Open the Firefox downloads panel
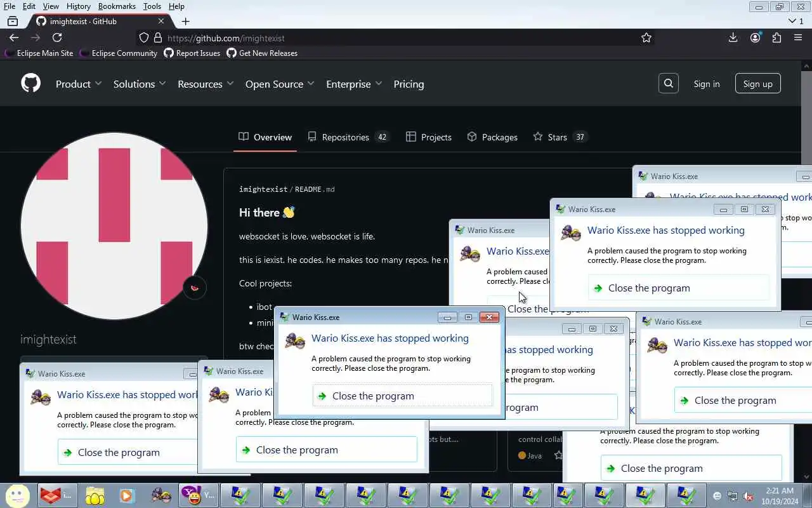The width and height of the screenshot is (812, 508). [733, 37]
